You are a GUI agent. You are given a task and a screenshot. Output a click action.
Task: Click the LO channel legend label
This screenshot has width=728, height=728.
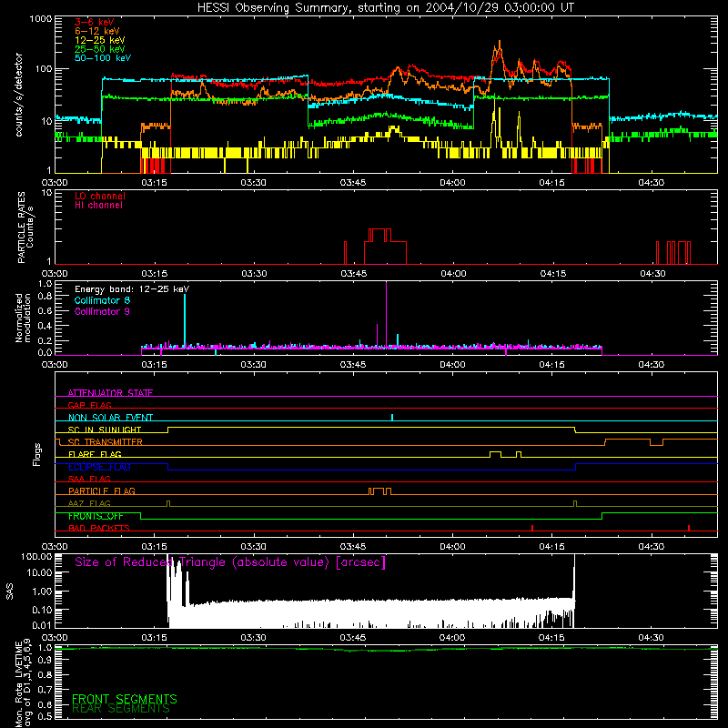pyautogui.click(x=100, y=196)
